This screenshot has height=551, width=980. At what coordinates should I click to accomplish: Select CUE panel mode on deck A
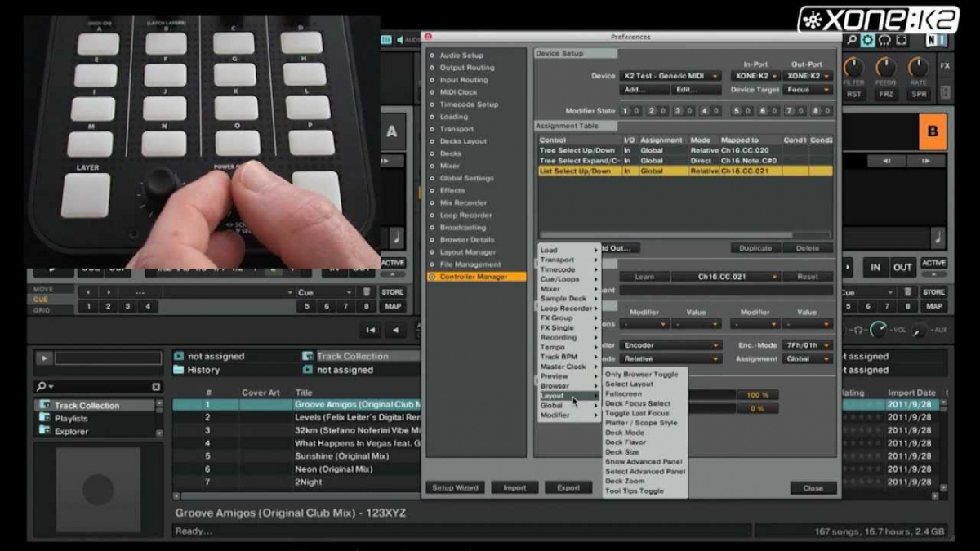point(41,300)
